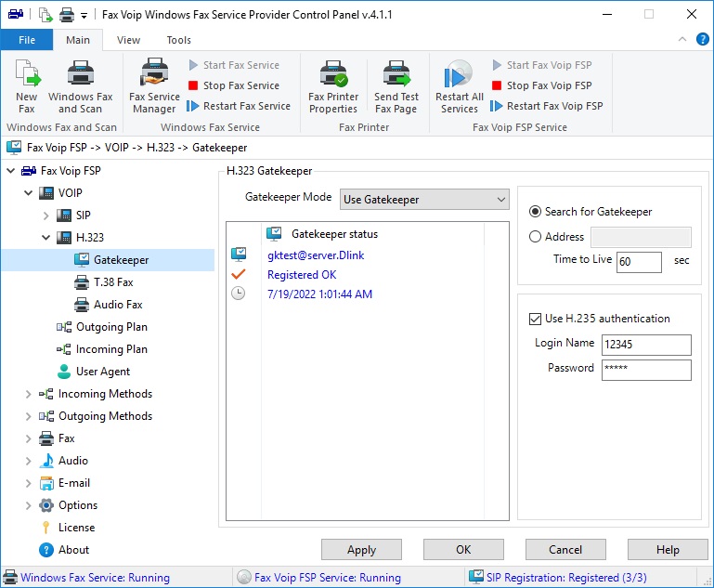Image resolution: width=714 pixels, height=588 pixels.
Task: Stop Fax Service in ribbon
Action: [233, 85]
